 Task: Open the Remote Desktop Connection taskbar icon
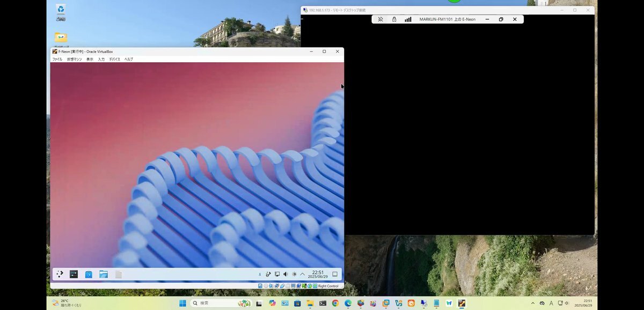click(x=424, y=303)
